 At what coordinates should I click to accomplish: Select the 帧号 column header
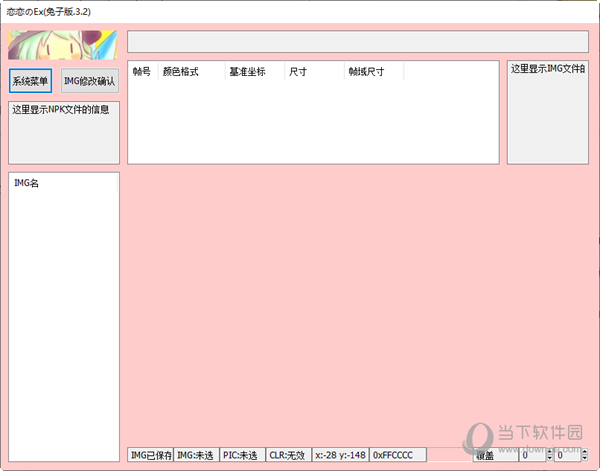pos(142,72)
